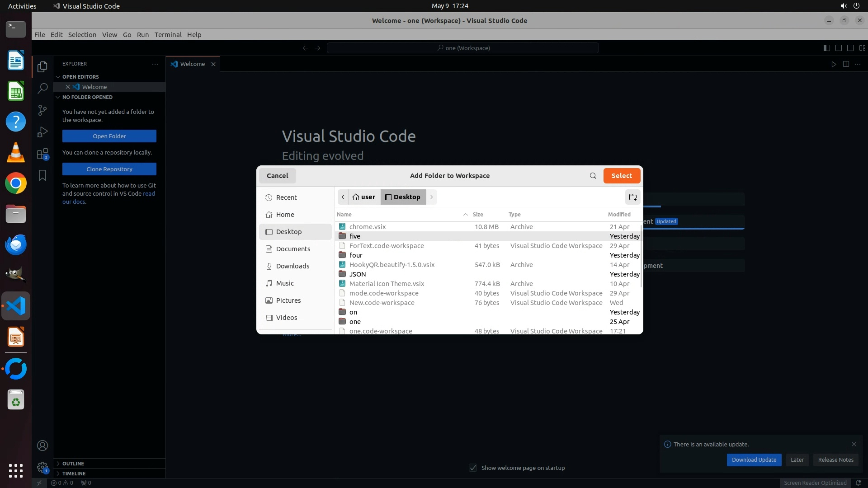
Task: Expand the Outline section
Action: [x=73, y=464]
